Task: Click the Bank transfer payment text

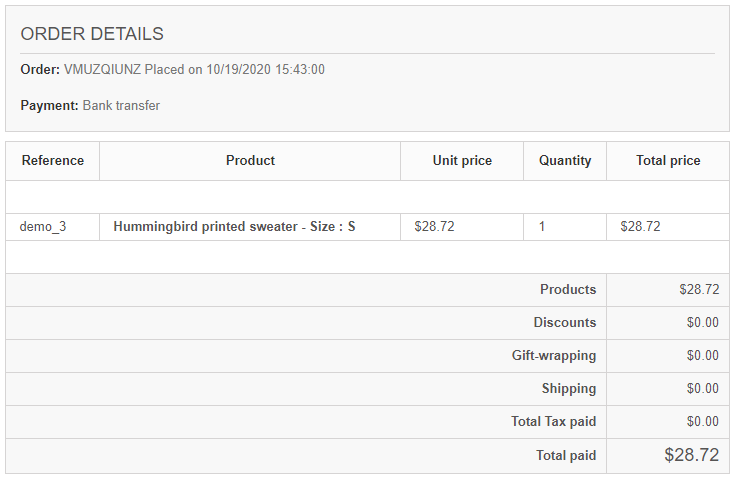Action: pos(121,105)
